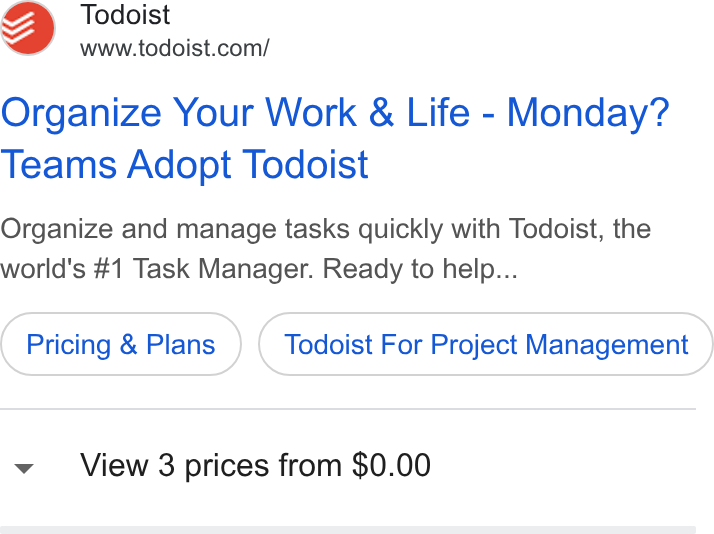
Task: Expand 'View 3 prices from $0.00' row
Action: [348, 465]
